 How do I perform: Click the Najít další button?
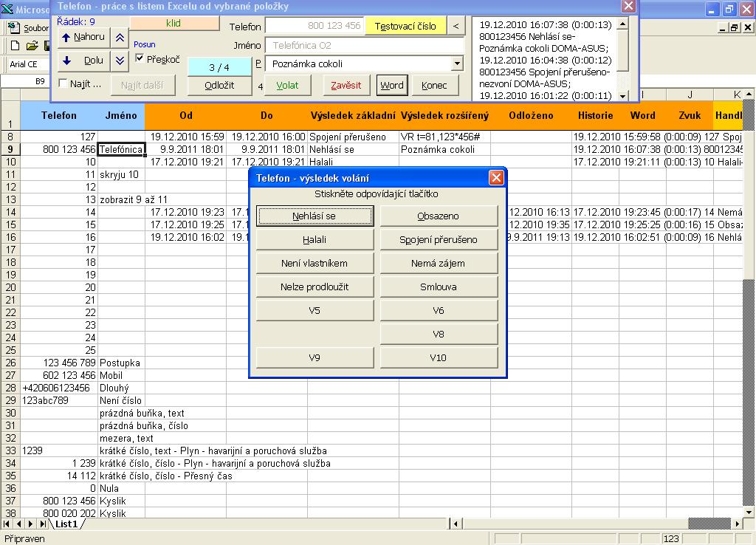coord(142,86)
